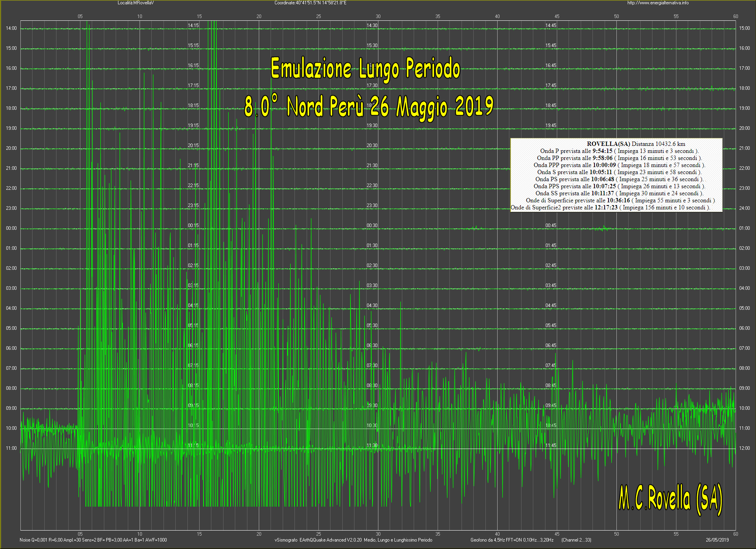The image size is (756, 549).
Task: Select the '21:30' trace label
Action: [372, 165]
